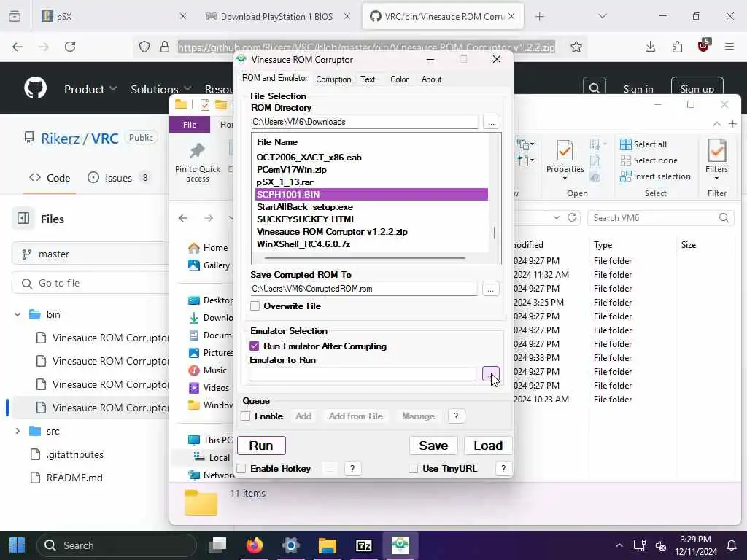Open the Text tab in the ROM Corruptor
Screen dimensions: 747x560
[368, 79]
